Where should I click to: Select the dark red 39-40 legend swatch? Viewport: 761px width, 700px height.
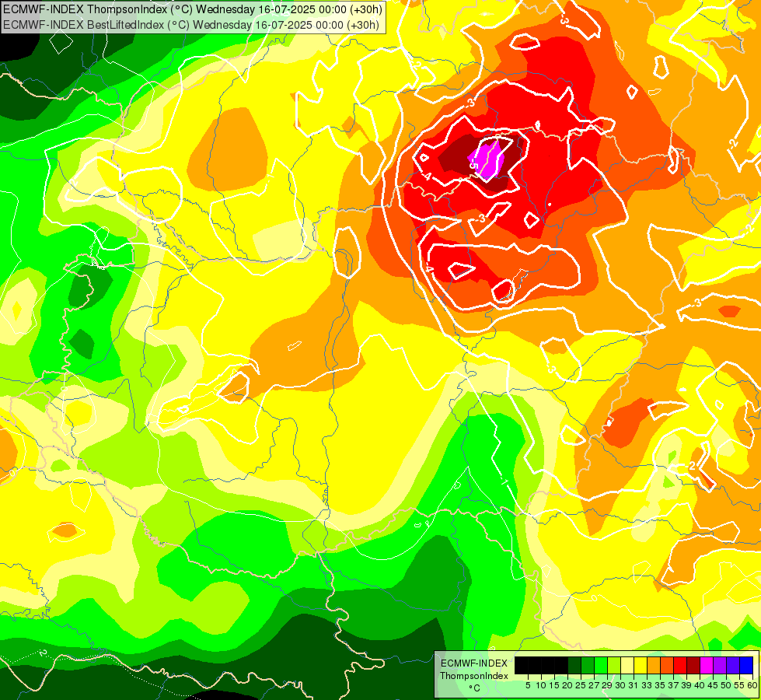tap(693, 665)
